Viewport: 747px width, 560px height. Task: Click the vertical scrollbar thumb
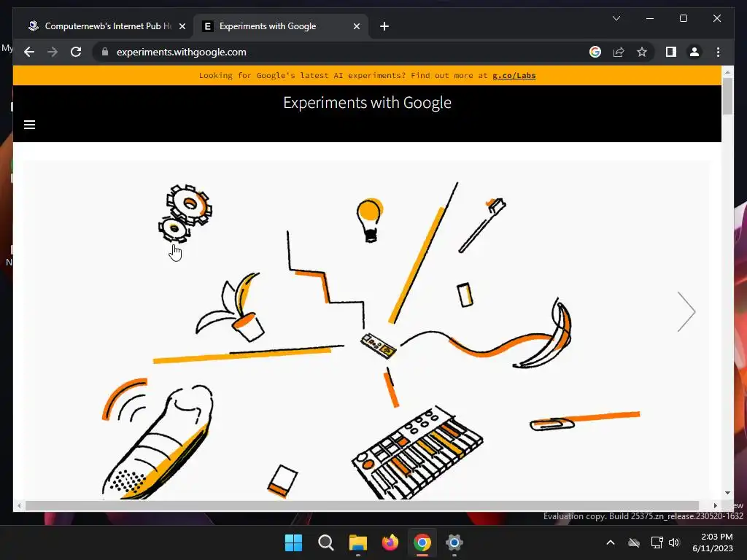(x=727, y=96)
